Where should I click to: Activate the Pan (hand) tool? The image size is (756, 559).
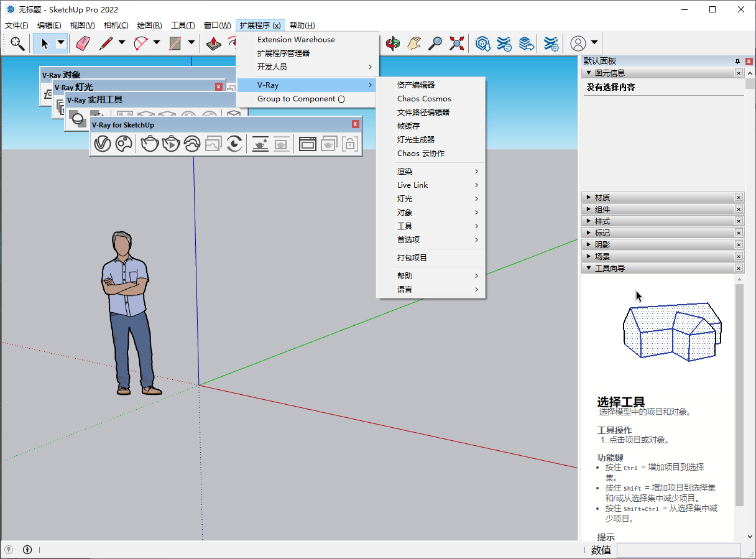tap(414, 44)
